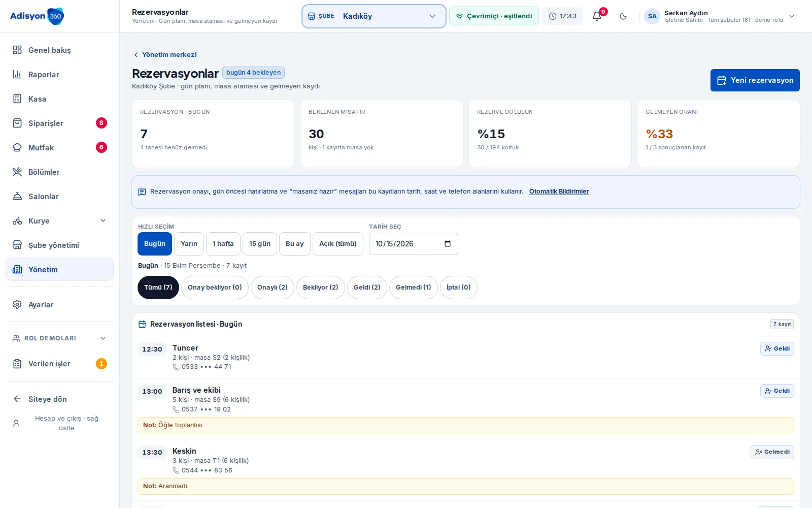Switch to the Onaylı (2) tab
The height and width of the screenshot is (508, 812).
273,288
